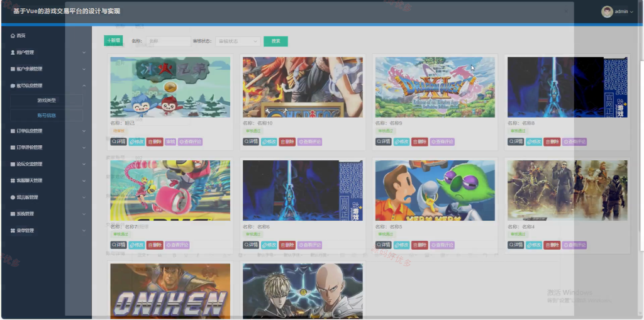Click 删除 on 名称6 card
The image size is (644, 320).
point(287,245)
